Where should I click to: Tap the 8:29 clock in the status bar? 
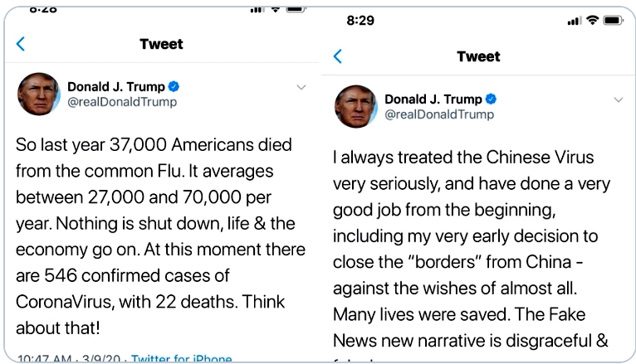click(360, 20)
